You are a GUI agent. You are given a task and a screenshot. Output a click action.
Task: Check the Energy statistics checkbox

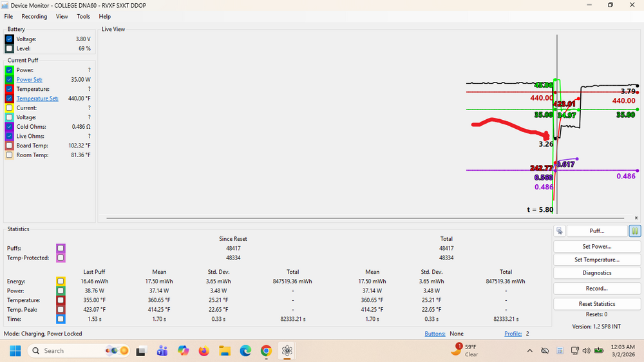tap(61, 281)
